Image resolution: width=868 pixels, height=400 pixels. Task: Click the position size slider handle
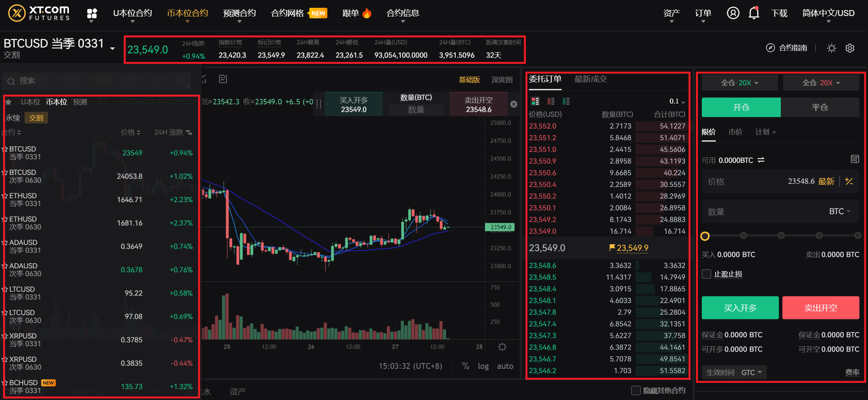click(705, 236)
